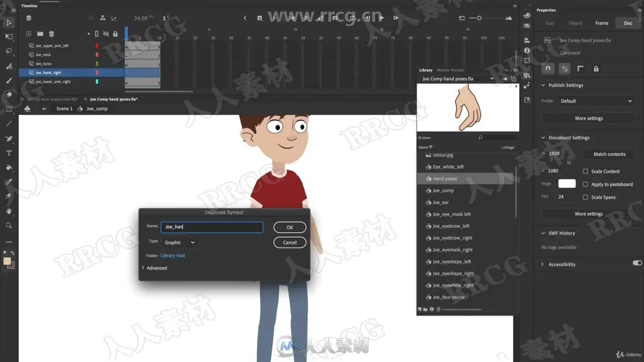
Task: Select the Eyedropper tool
Action: coord(9,182)
